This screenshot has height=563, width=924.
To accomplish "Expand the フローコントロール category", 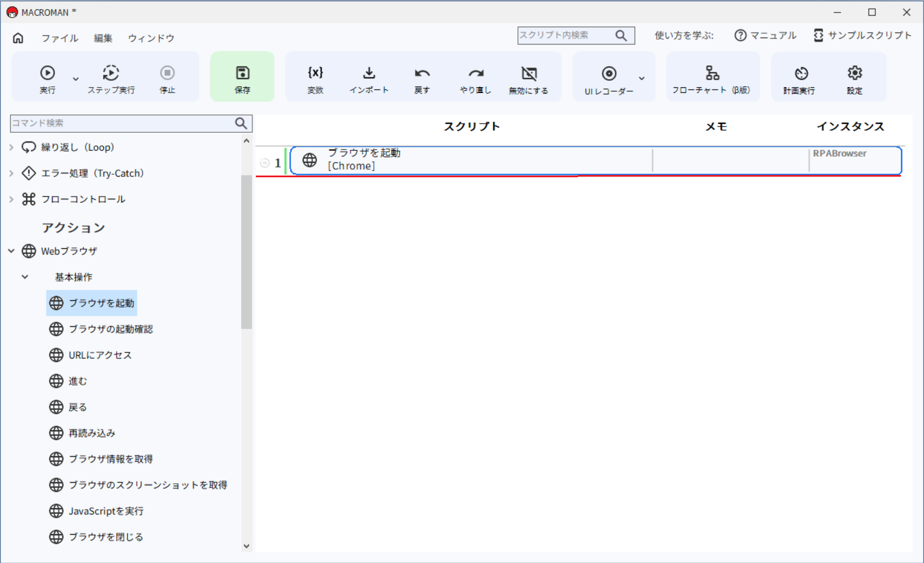I will click(11, 199).
